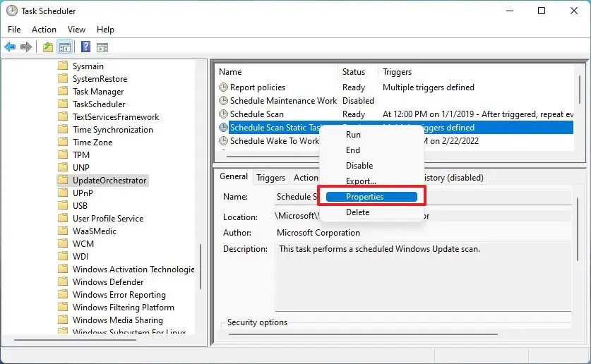Viewport: 591px width, 364px height.
Task: Click the details pane vertical scrollbar
Action: 578,229
